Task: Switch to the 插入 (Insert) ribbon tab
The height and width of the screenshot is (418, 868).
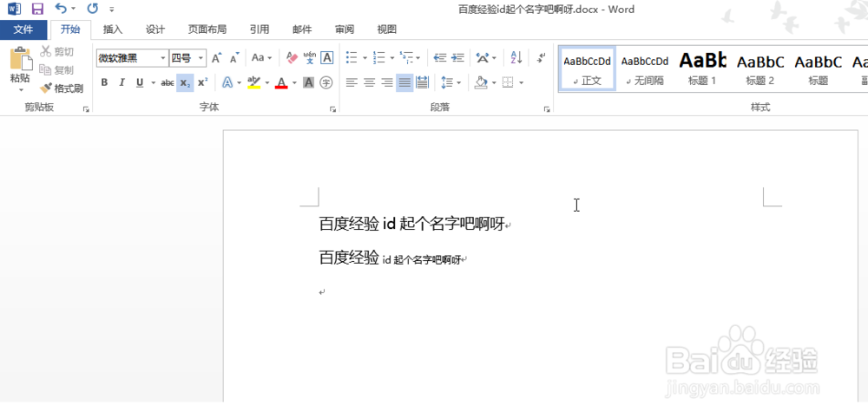Action: point(112,29)
